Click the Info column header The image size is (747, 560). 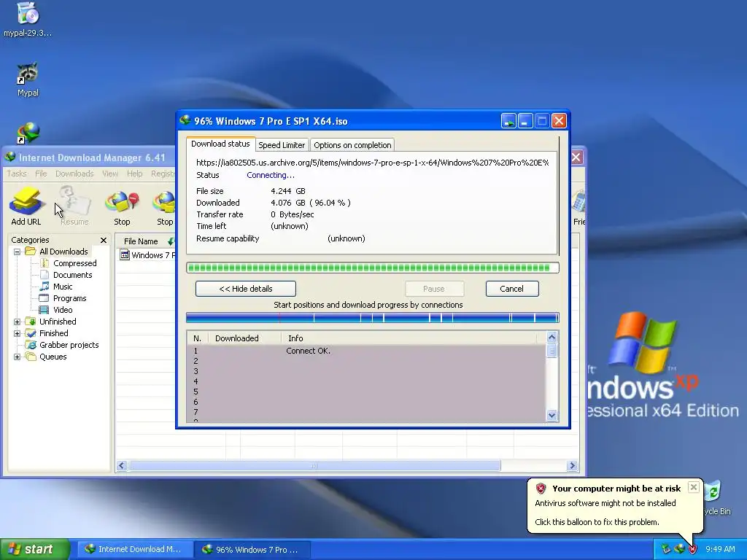point(410,338)
